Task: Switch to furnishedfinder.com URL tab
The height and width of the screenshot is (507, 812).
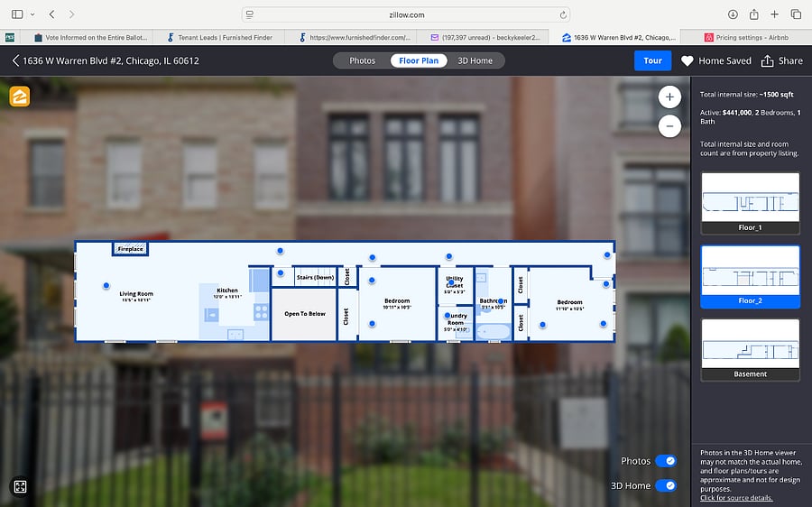Action: point(355,37)
